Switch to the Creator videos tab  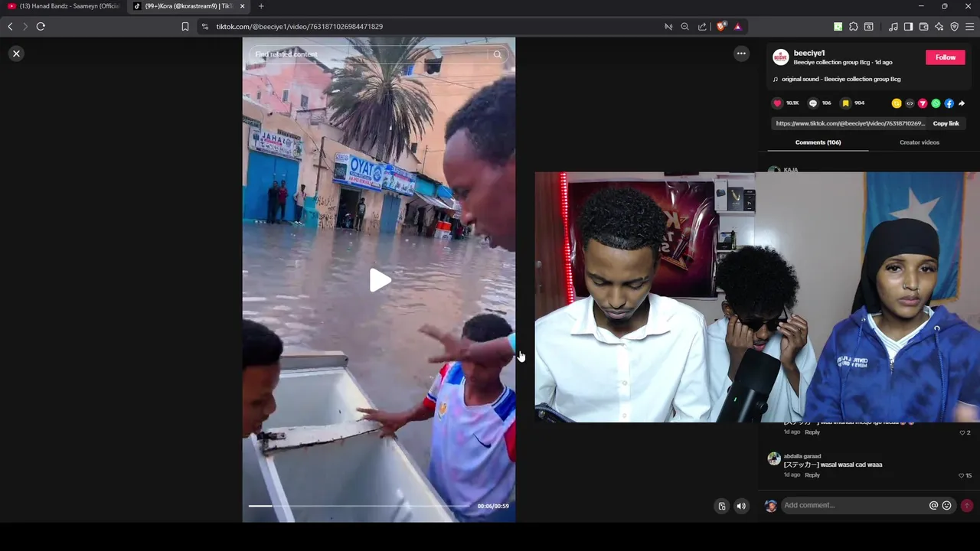click(919, 142)
